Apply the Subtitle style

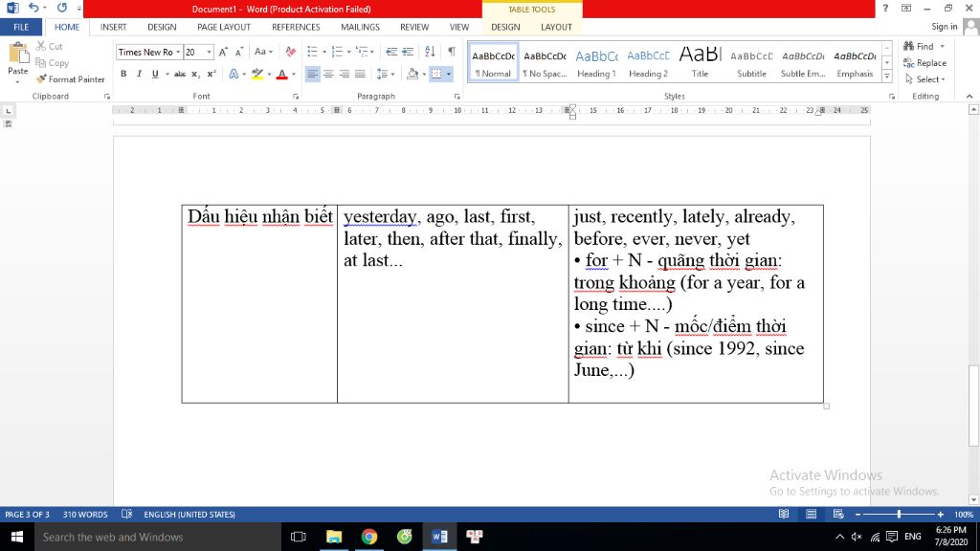point(751,62)
